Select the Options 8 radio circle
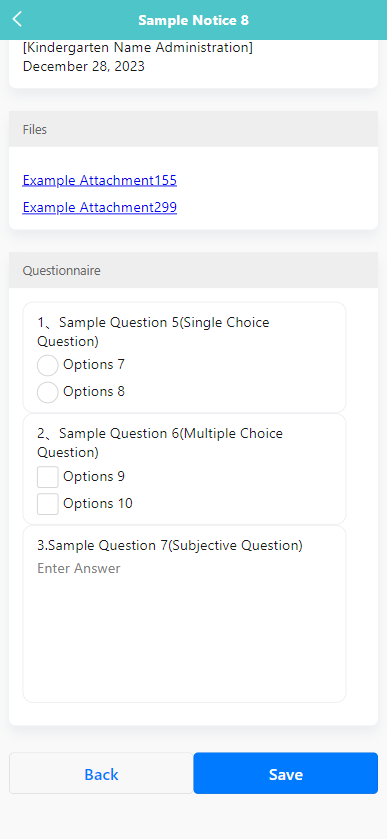The height and width of the screenshot is (839, 387). [x=48, y=392]
